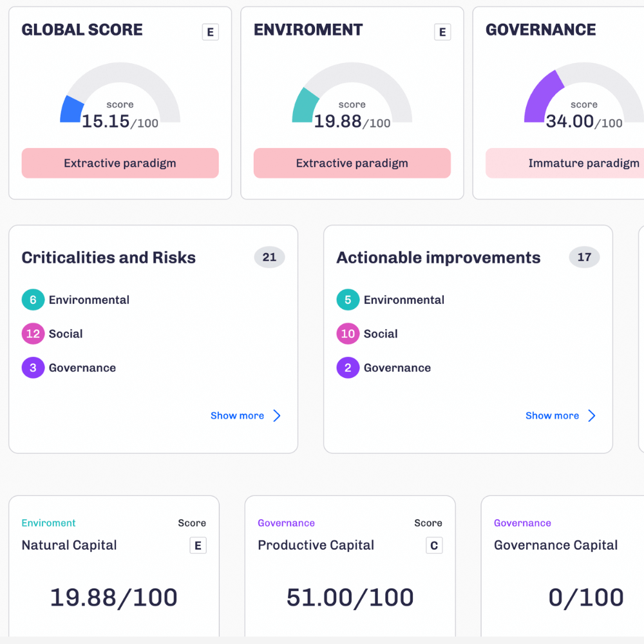
Task: Click the large 19.88/100 Natural Capital value
Action: pyautogui.click(x=114, y=597)
